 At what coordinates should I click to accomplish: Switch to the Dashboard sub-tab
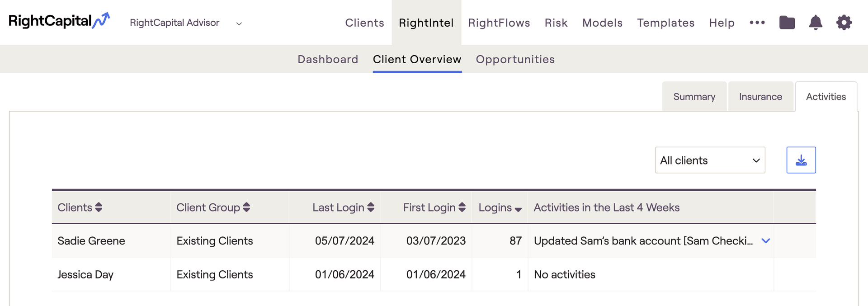[328, 59]
